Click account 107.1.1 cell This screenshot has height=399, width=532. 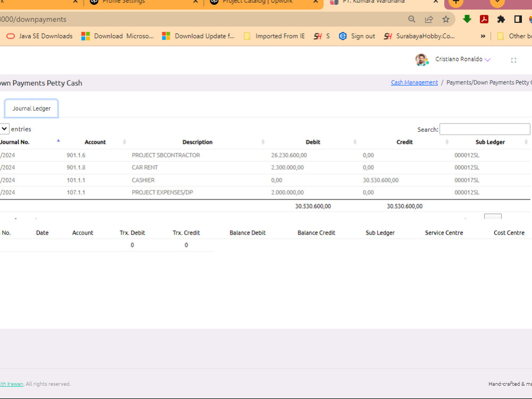tap(76, 193)
